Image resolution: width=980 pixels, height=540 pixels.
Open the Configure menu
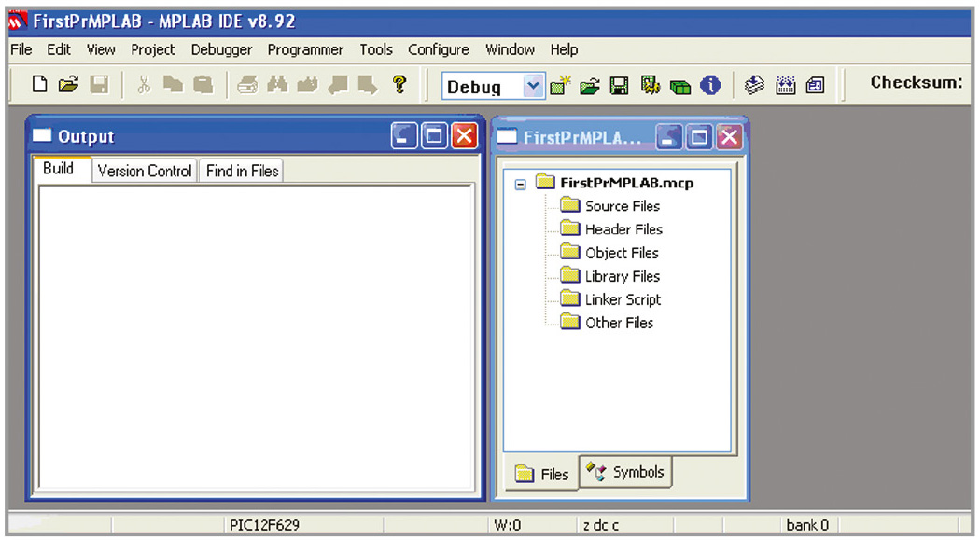point(439,49)
